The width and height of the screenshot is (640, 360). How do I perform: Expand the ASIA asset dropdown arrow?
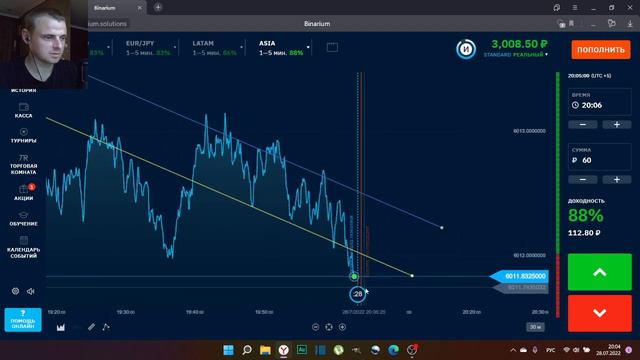pos(308,47)
